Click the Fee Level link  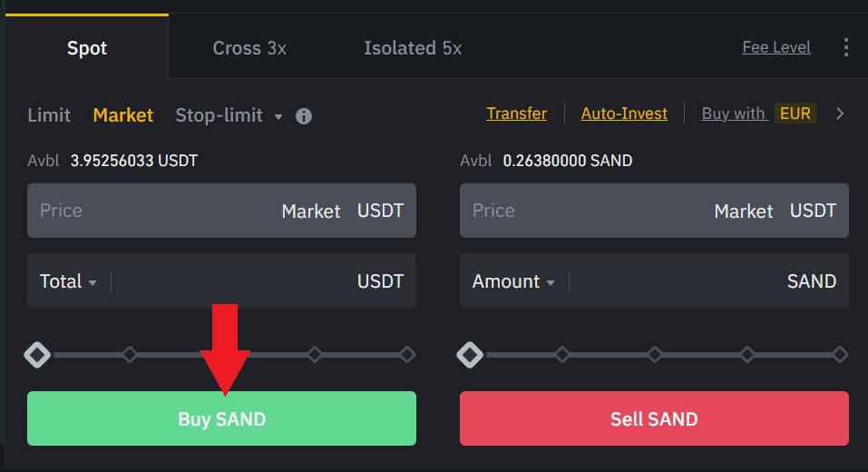775,47
